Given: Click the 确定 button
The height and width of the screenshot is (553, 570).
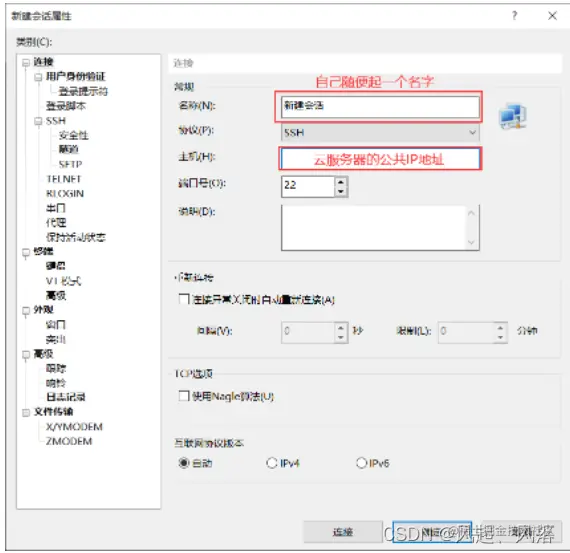Looking at the screenshot, I should point(432,532).
